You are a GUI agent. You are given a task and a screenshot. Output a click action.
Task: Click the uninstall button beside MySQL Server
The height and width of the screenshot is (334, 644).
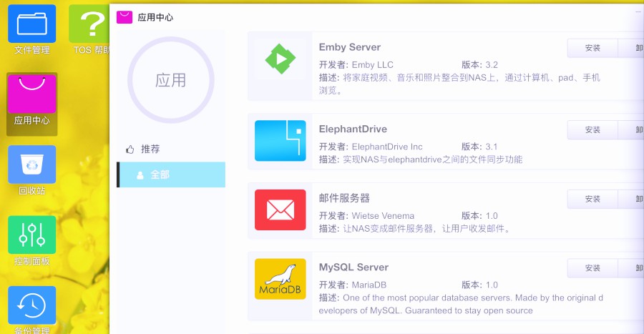tap(631, 268)
